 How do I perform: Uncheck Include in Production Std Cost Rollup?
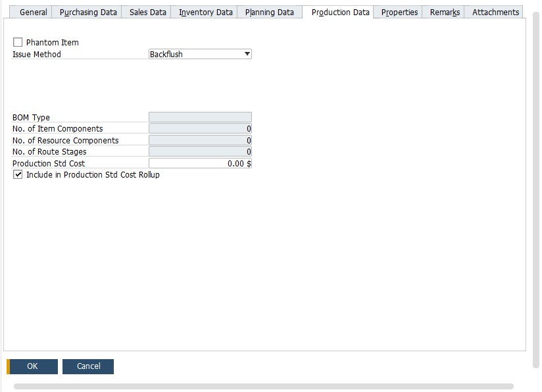tap(16, 175)
